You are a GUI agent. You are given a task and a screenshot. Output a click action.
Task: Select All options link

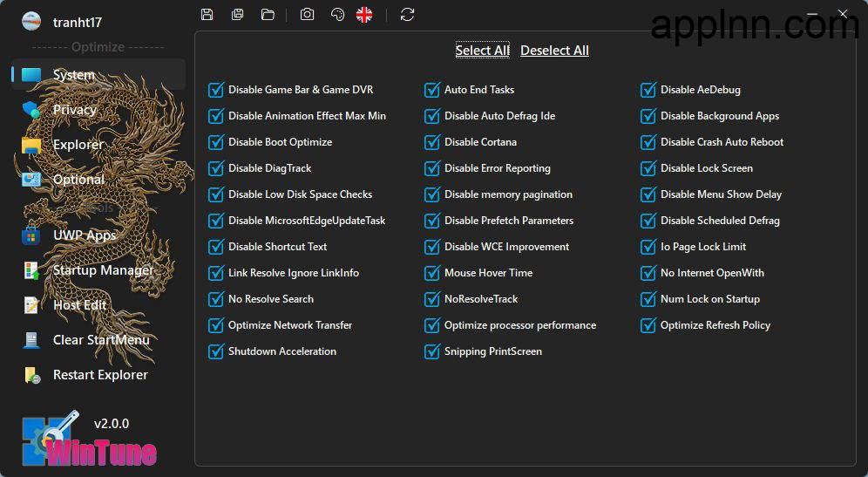pos(482,51)
